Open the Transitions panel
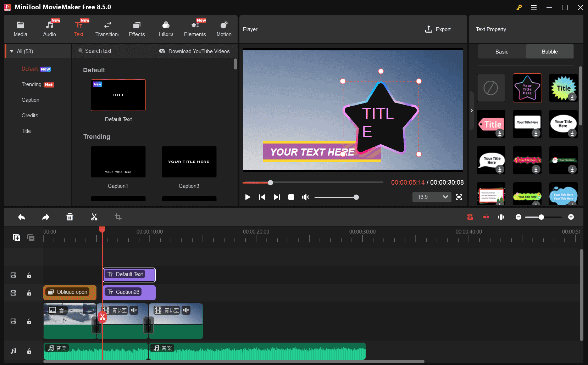This screenshot has height=365, width=588. [107, 28]
